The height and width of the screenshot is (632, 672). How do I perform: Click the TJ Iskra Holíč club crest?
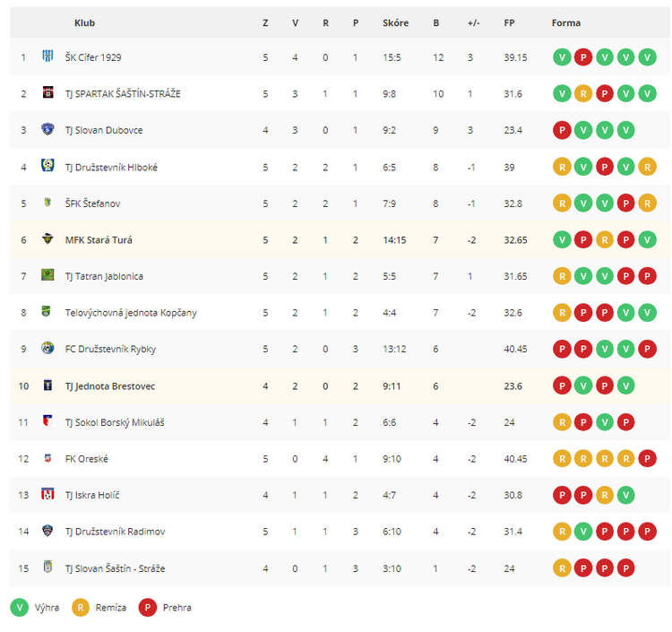[47, 494]
